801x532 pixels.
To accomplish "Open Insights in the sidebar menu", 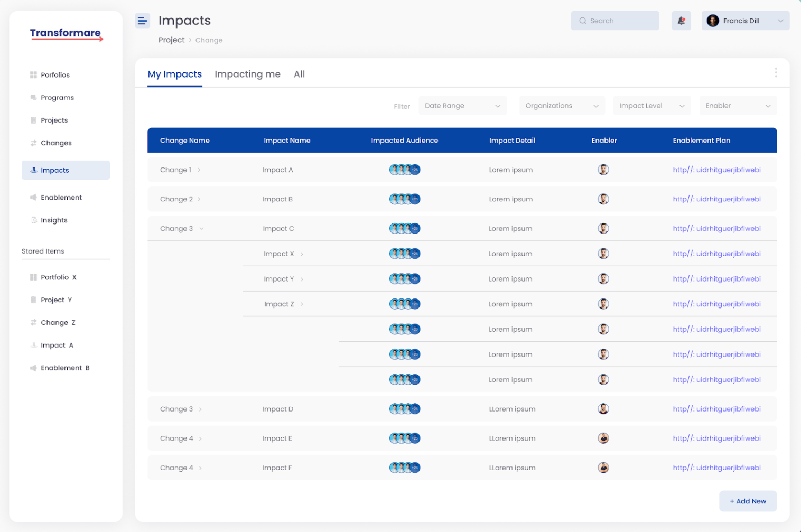I will [x=54, y=220].
